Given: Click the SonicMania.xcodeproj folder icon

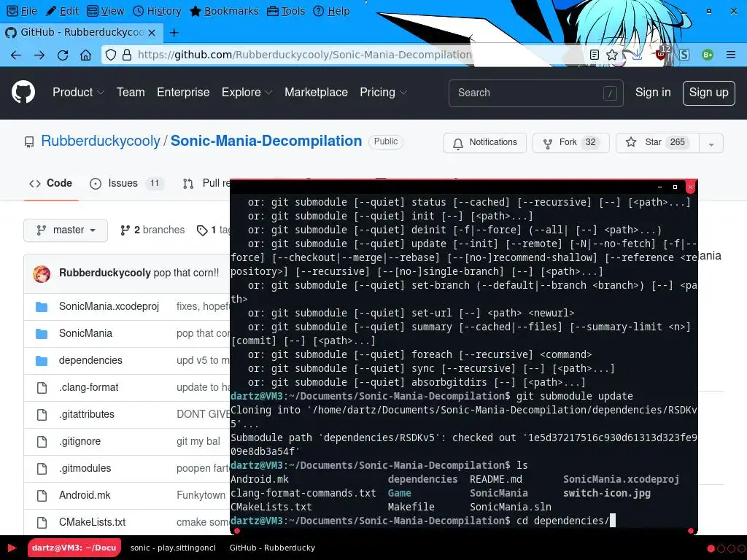Looking at the screenshot, I should [x=42, y=307].
